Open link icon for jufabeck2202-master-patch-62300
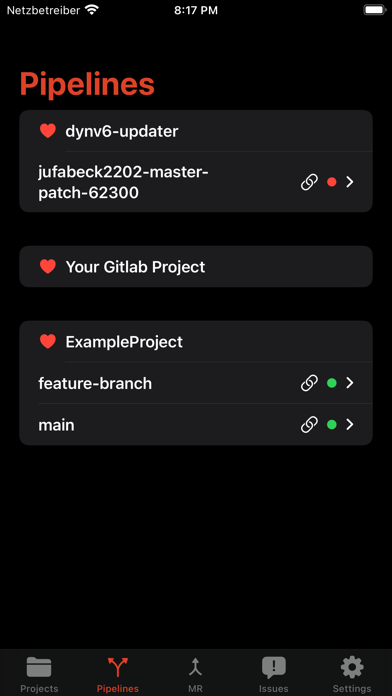Image resolution: width=392 pixels, height=696 pixels. [x=309, y=182]
